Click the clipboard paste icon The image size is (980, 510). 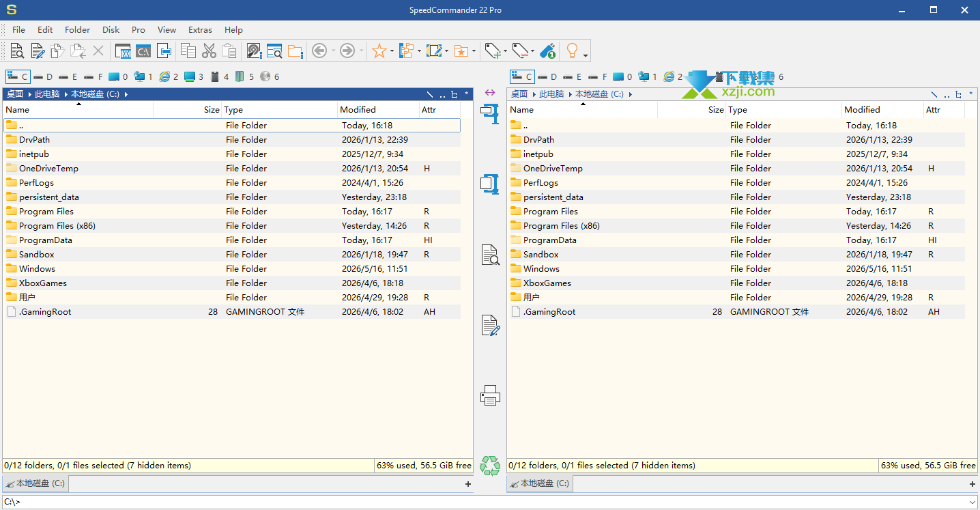[229, 51]
